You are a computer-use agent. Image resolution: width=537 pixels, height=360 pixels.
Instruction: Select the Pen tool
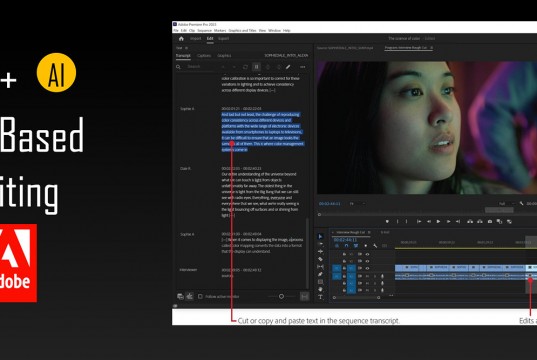click(320, 274)
